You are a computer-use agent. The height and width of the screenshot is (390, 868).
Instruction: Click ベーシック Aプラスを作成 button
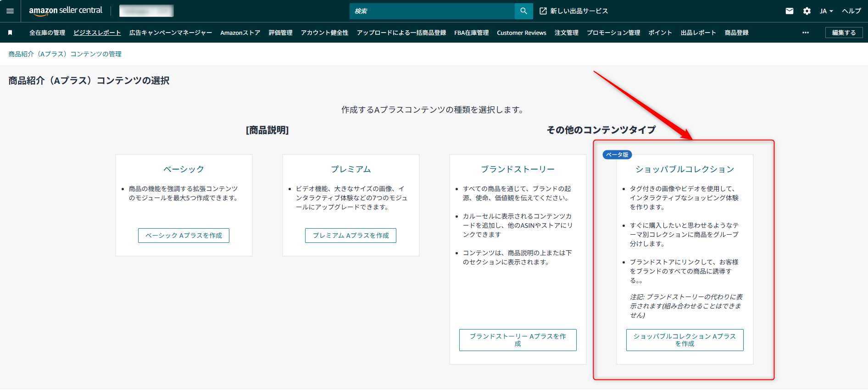[184, 236]
